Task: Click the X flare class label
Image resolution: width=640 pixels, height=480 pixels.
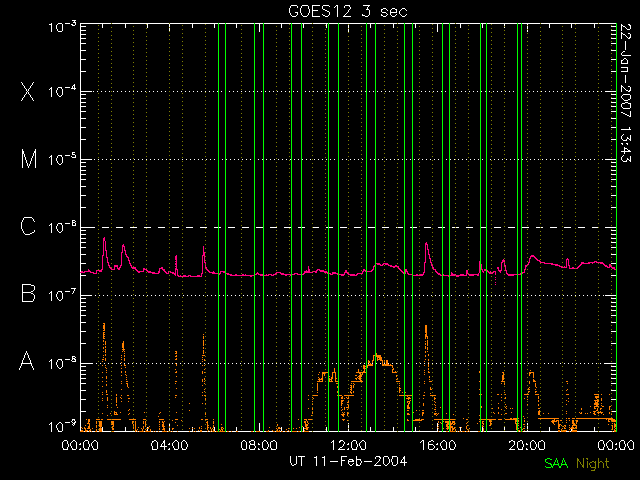Action: 28,91
